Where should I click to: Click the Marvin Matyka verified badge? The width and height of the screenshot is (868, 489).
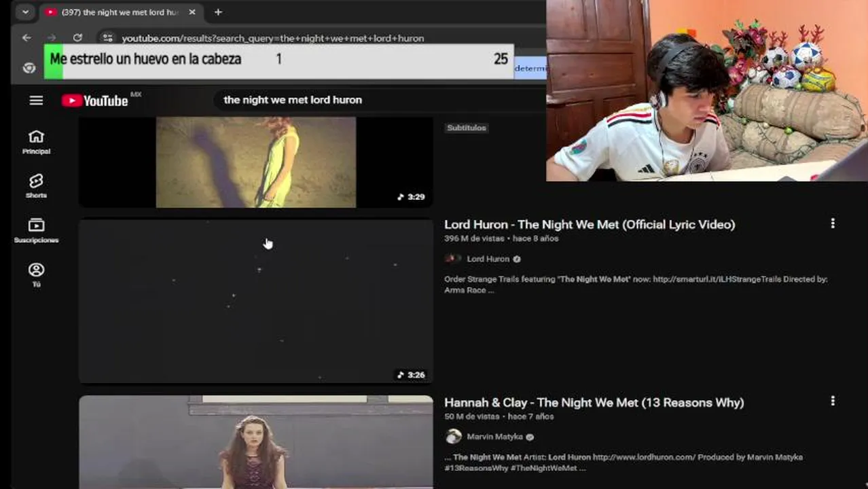[x=530, y=437]
